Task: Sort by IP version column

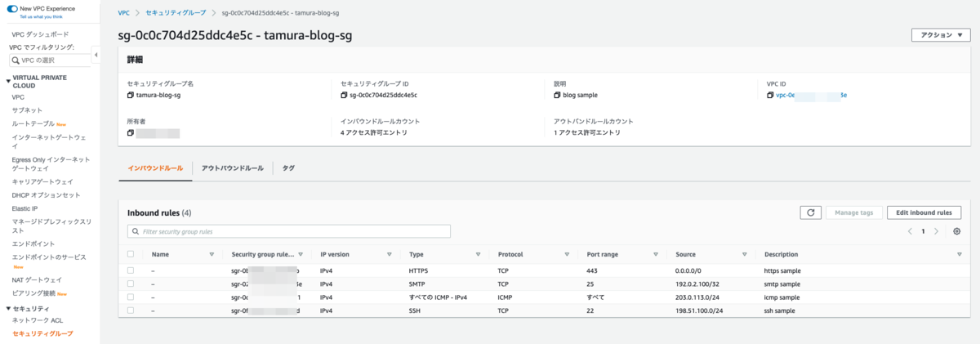Action: 390,255
